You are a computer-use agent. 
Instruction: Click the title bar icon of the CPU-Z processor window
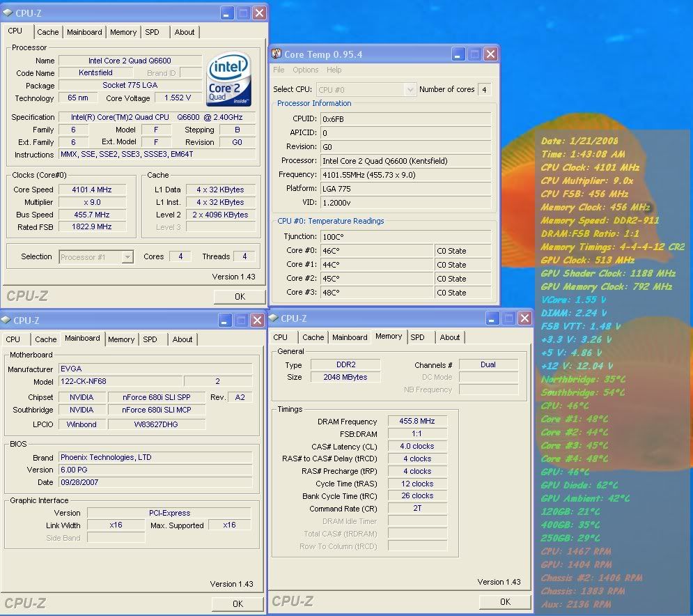click(8, 13)
